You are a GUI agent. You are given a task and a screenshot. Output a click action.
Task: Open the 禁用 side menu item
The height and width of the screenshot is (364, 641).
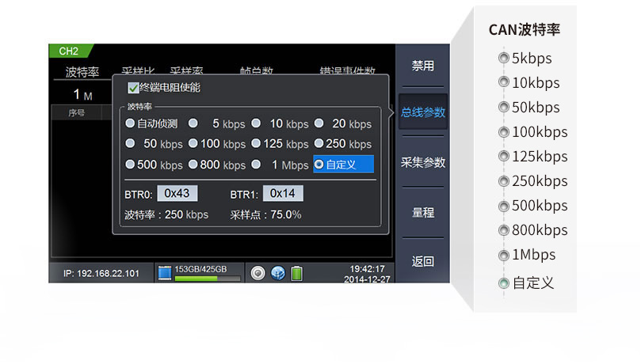pos(422,66)
